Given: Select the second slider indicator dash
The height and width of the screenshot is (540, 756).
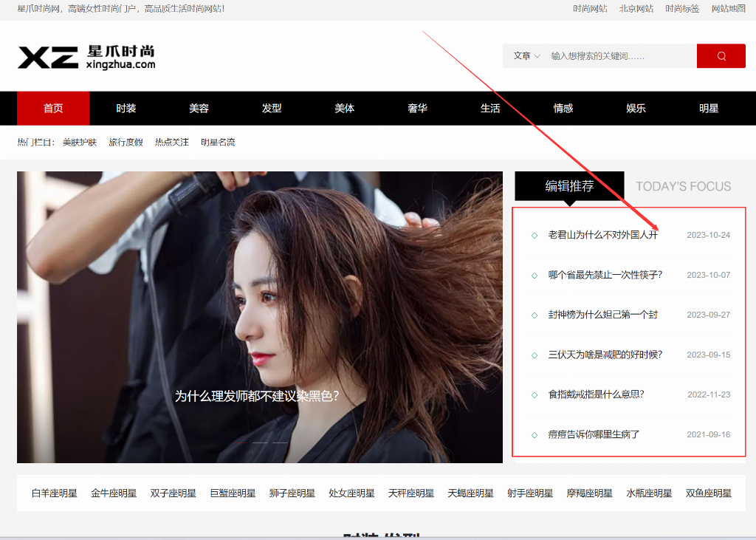Looking at the screenshot, I should pyautogui.click(x=260, y=442).
